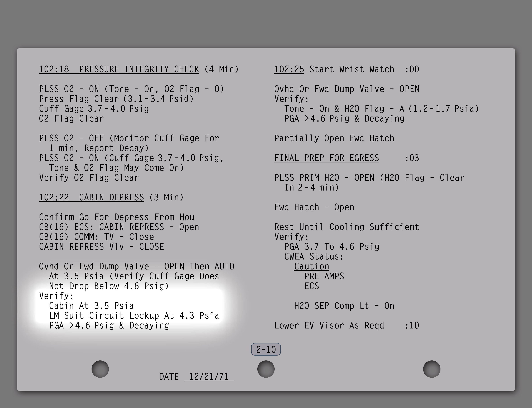The width and height of the screenshot is (532, 408).
Task: Click the 102:25 timestamp heading
Action: click(289, 69)
